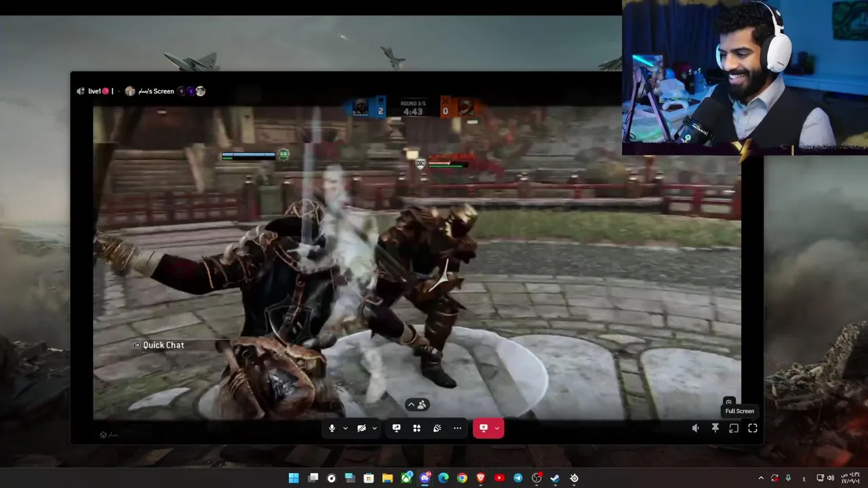Open YouTube app on taskbar
This screenshot has height=488, width=868.
coord(500,478)
